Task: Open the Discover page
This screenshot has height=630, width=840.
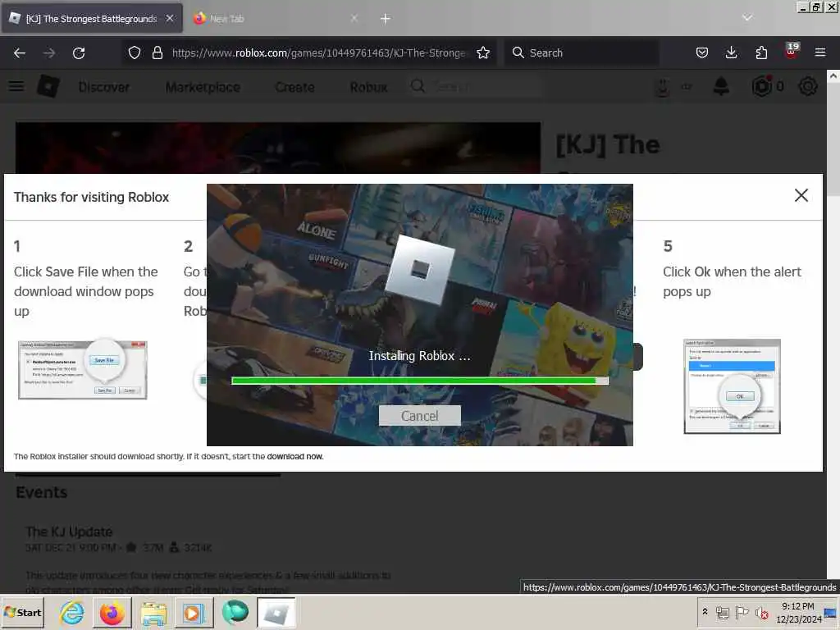Action: pyautogui.click(x=104, y=87)
